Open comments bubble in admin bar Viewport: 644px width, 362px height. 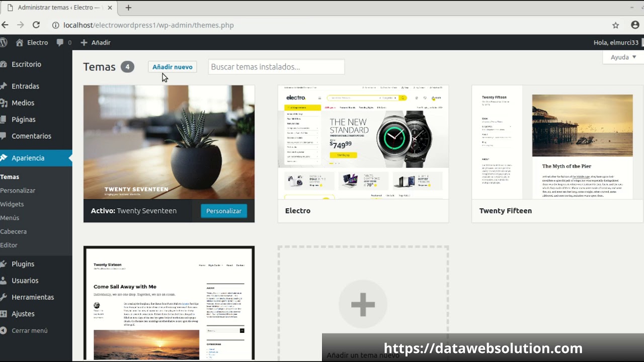point(60,42)
